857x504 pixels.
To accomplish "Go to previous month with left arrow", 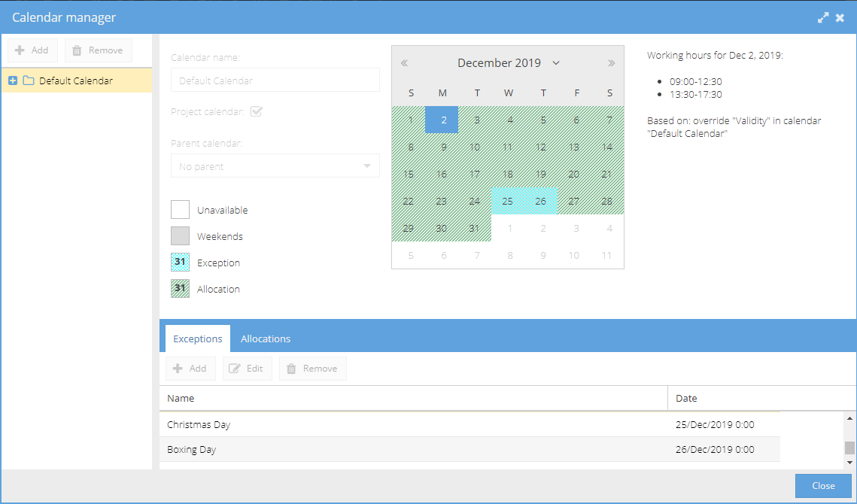I will pos(404,62).
